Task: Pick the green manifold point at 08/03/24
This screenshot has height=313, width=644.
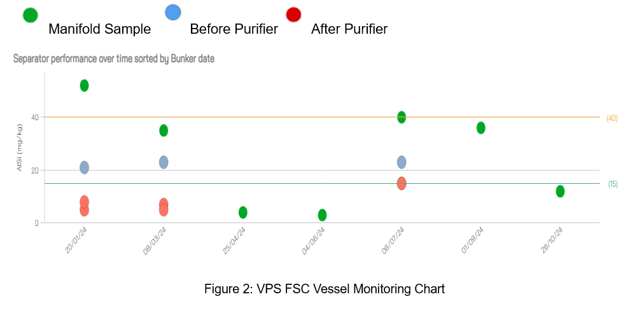Action: (x=164, y=130)
